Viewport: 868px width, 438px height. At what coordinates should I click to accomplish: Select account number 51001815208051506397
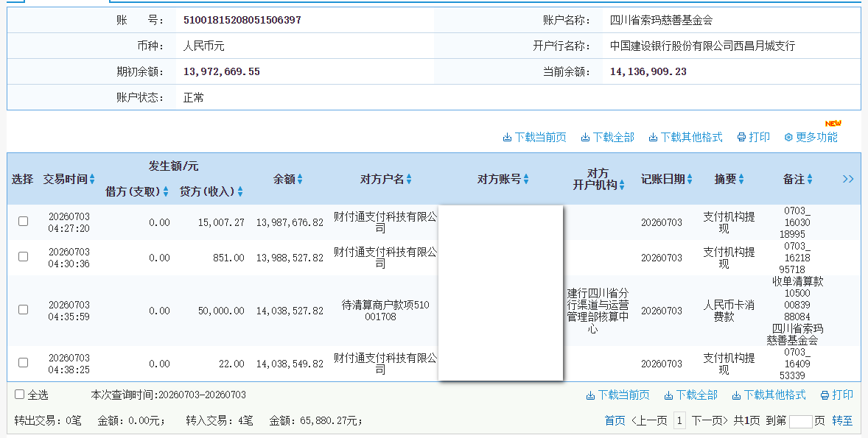coord(242,20)
